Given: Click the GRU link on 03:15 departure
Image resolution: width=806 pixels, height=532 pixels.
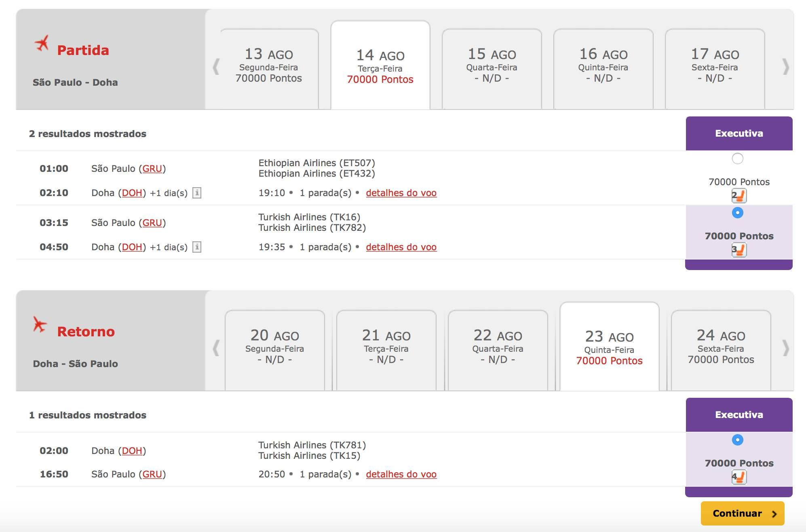Looking at the screenshot, I should pyautogui.click(x=152, y=223).
